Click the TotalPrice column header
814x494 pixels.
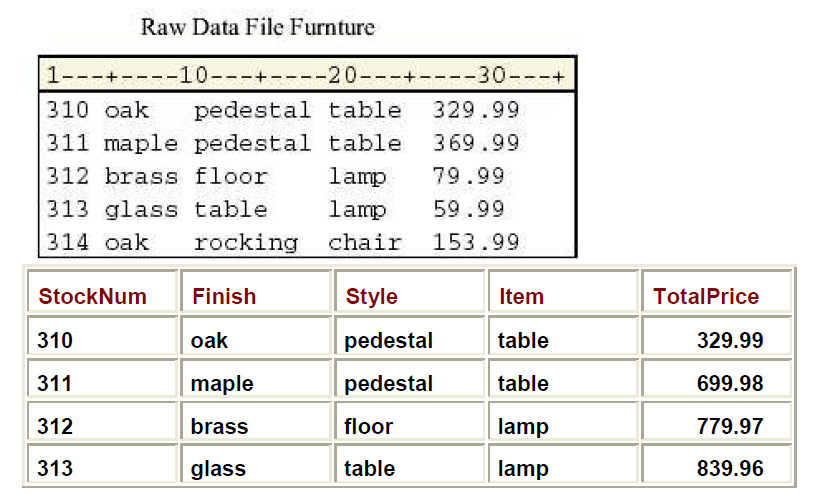click(x=706, y=296)
